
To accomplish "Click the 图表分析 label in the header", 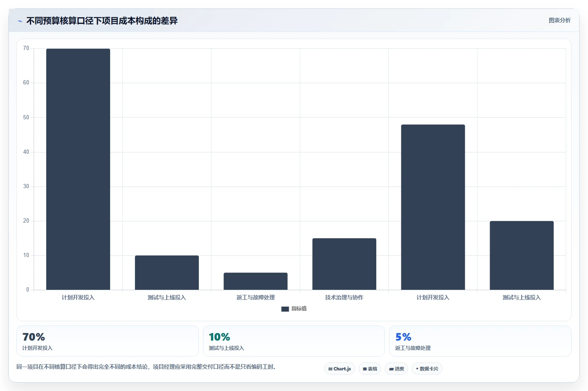I will click(x=559, y=20).
